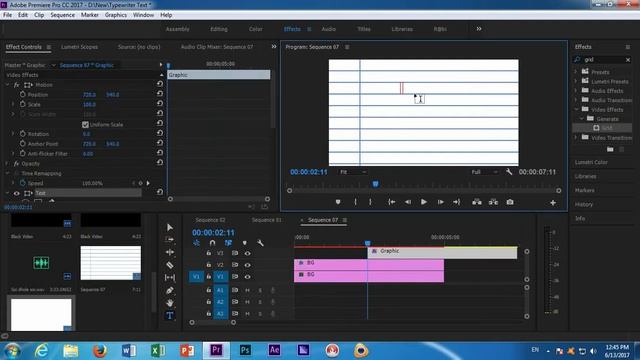Toggle V2 track output eye
The width and height of the screenshot is (640, 360).
(x=247, y=265)
